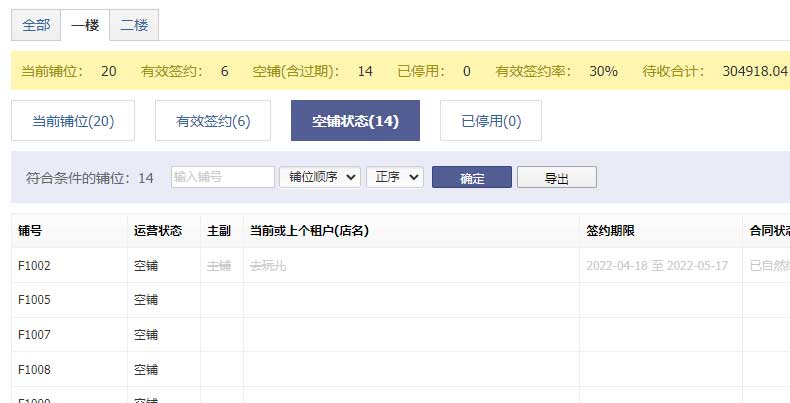The height and width of the screenshot is (403, 790).
Task: Export list with 导出 button
Action: [557, 177]
